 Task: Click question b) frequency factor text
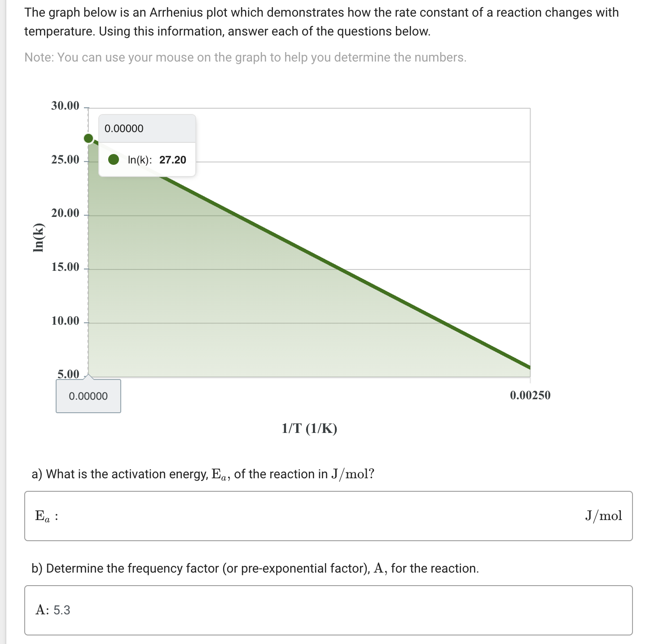pos(255,568)
